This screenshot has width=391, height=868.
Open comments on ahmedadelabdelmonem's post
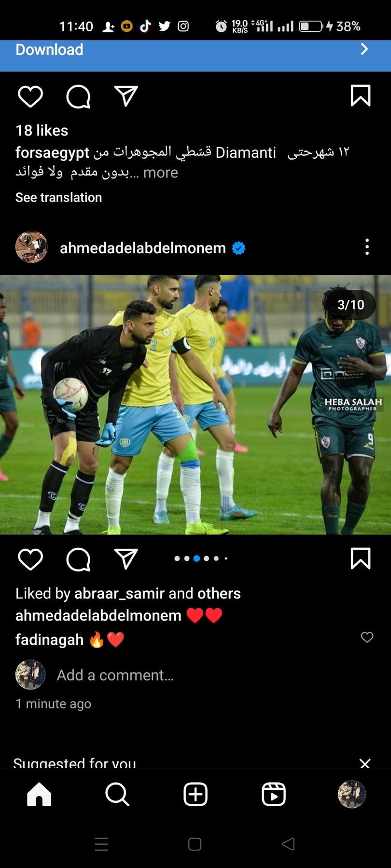pos(78,559)
